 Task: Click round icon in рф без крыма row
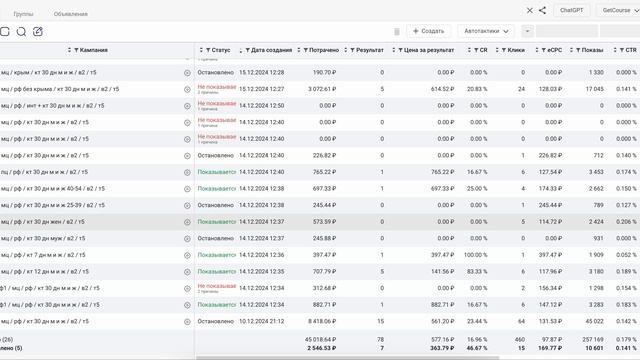point(187,89)
